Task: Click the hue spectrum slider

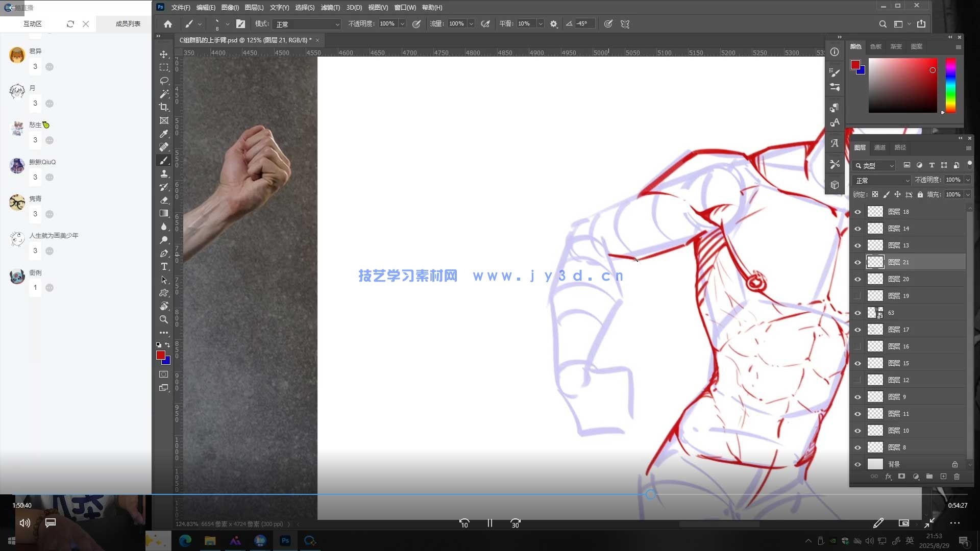Action: click(x=950, y=85)
